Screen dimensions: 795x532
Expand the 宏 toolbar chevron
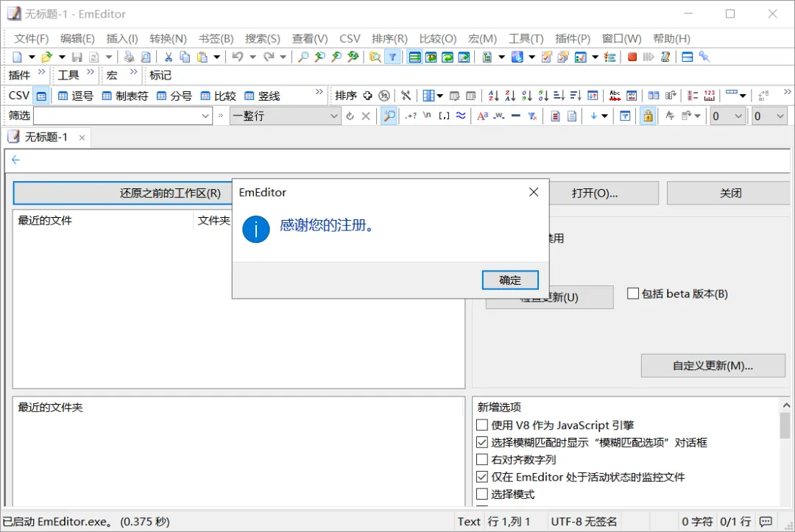point(133,72)
